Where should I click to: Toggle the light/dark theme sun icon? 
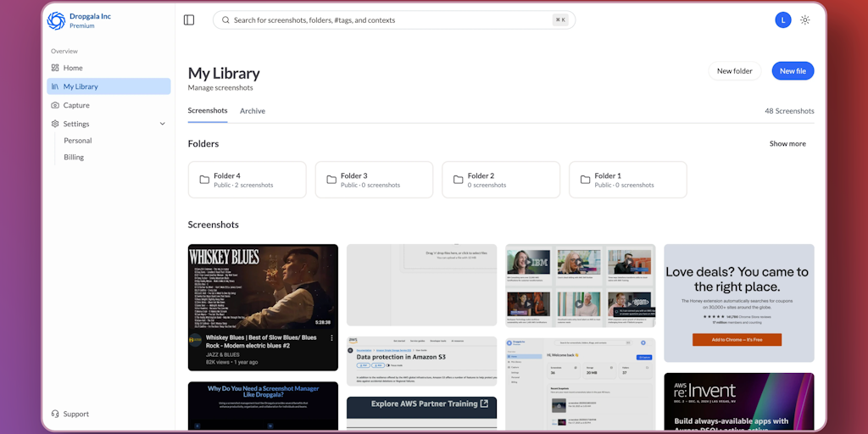805,20
